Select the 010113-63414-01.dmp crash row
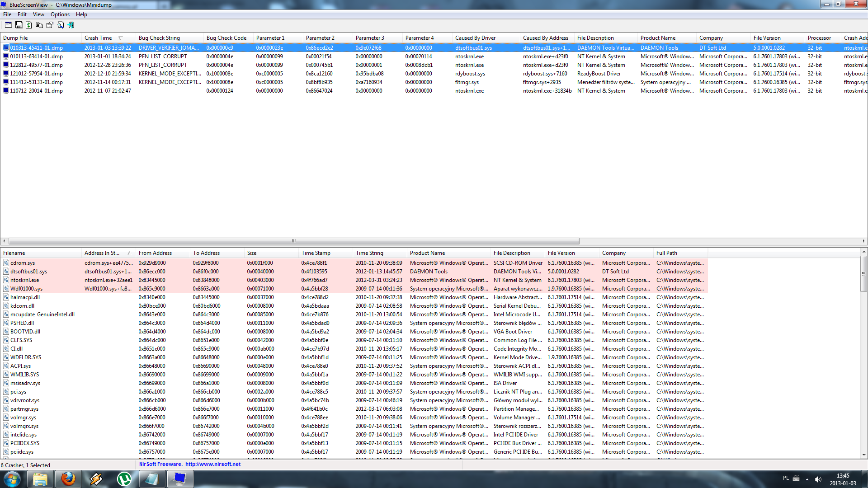The height and width of the screenshot is (488, 868). (x=434, y=56)
